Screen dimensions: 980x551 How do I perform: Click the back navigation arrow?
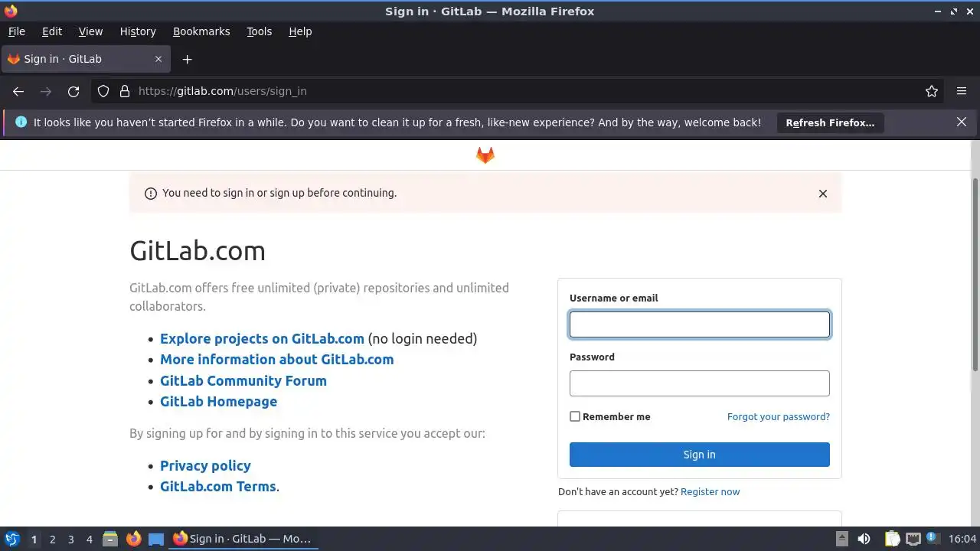18,91
